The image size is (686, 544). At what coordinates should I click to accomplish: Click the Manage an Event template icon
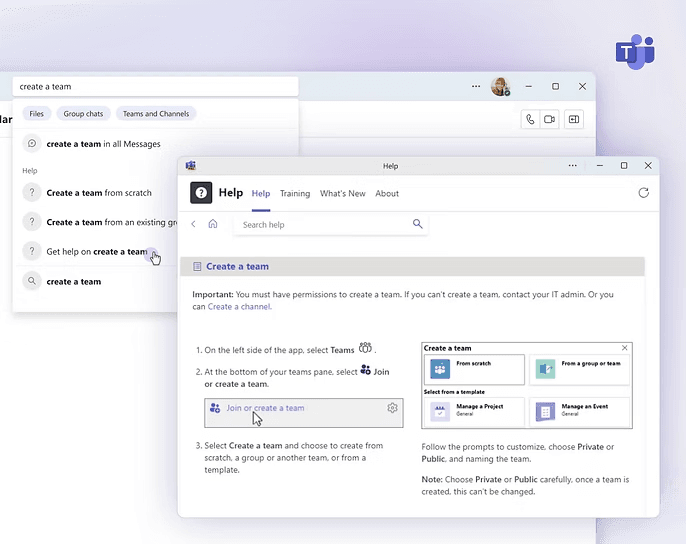tap(546, 412)
